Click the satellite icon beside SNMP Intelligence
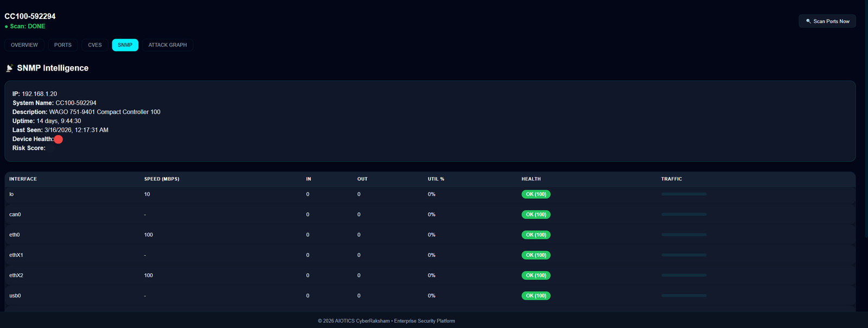The height and width of the screenshot is (328, 868). tap(9, 68)
